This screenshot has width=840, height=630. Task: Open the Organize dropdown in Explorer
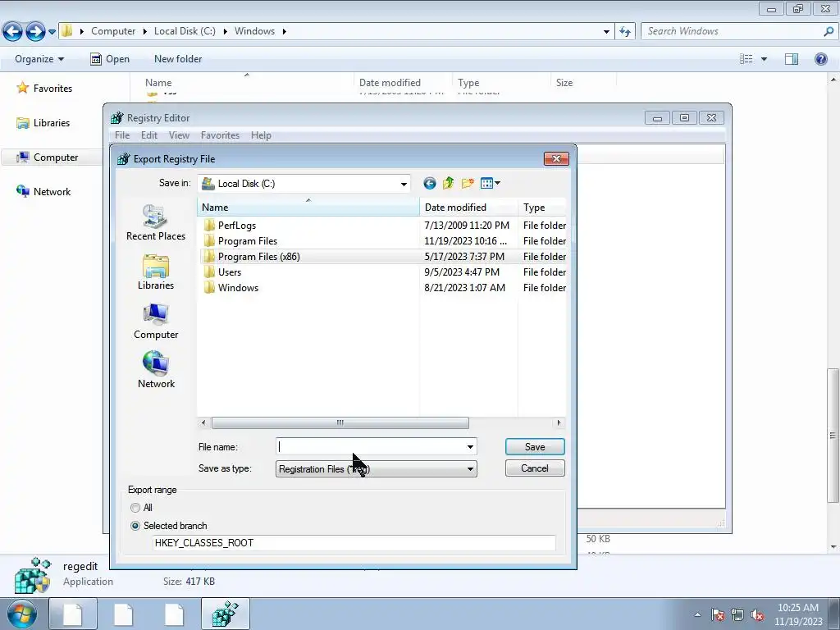pos(39,59)
